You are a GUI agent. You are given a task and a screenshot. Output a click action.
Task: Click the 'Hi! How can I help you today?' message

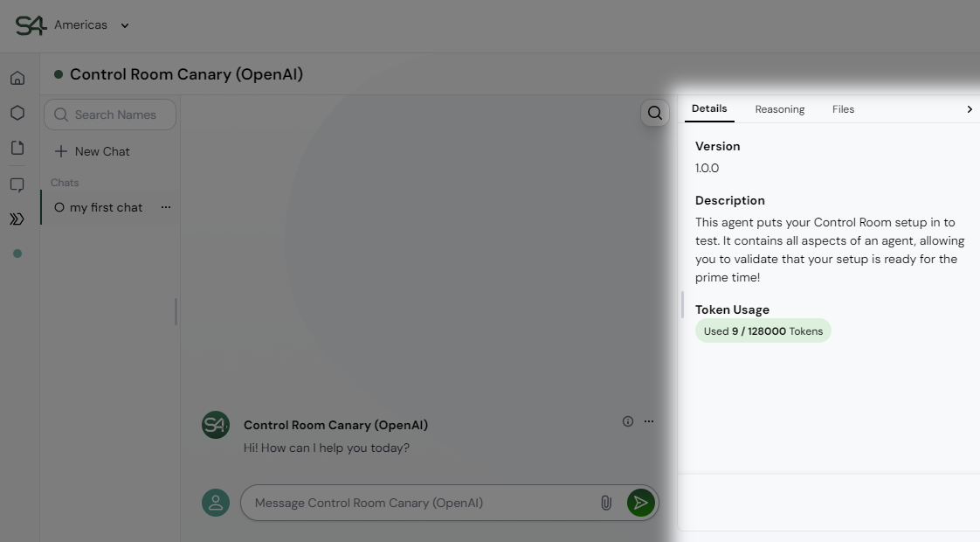(327, 448)
